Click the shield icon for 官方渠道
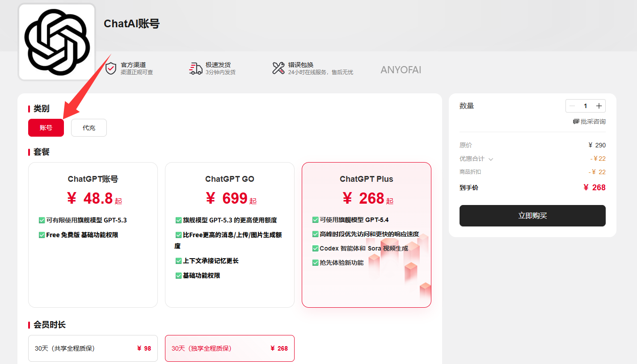Image resolution: width=637 pixels, height=364 pixels. pyautogui.click(x=111, y=68)
